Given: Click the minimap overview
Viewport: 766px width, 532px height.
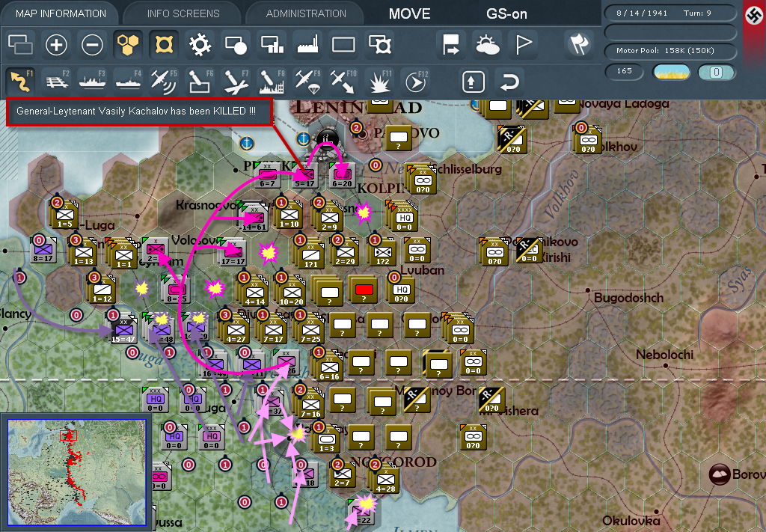Looking at the screenshot, I should [x=77, y=472].
